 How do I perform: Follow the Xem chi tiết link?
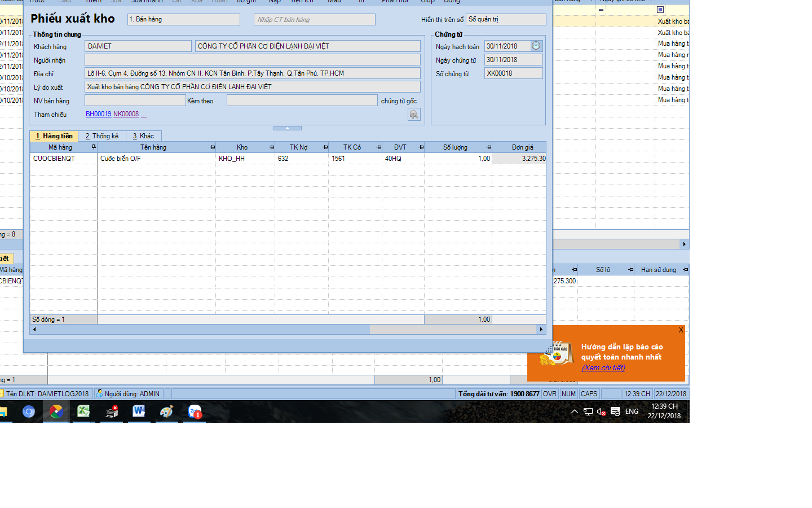click(x=603, y=367)
